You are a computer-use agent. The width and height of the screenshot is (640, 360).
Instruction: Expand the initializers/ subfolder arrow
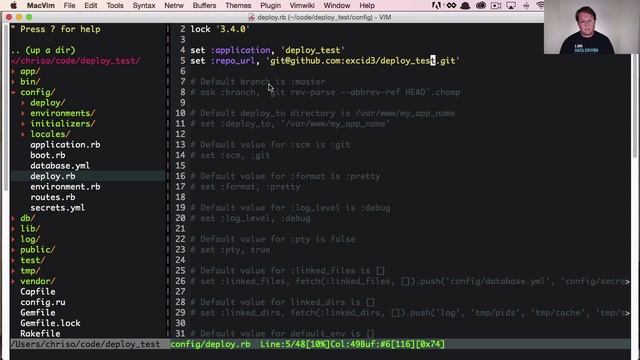[x=24, y=124]
